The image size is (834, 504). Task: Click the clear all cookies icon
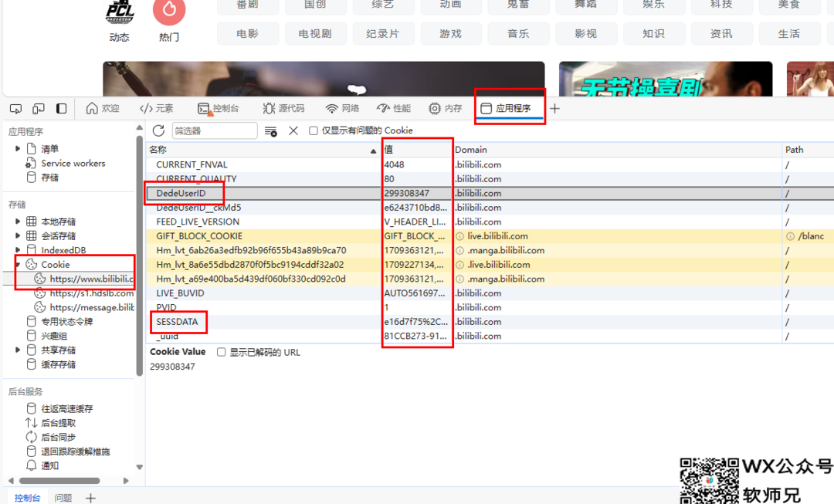pos(271,130)
